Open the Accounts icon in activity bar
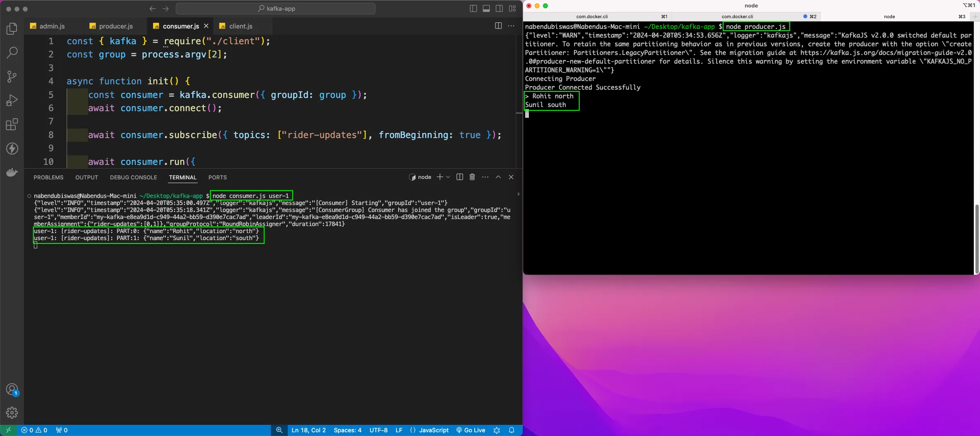 [12, 389]
